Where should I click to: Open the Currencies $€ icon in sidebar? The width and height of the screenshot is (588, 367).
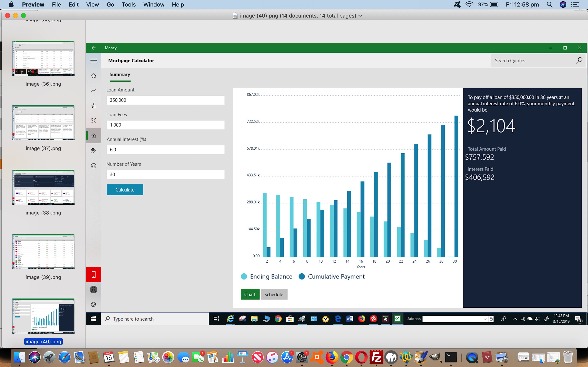(x=94, y=120)
